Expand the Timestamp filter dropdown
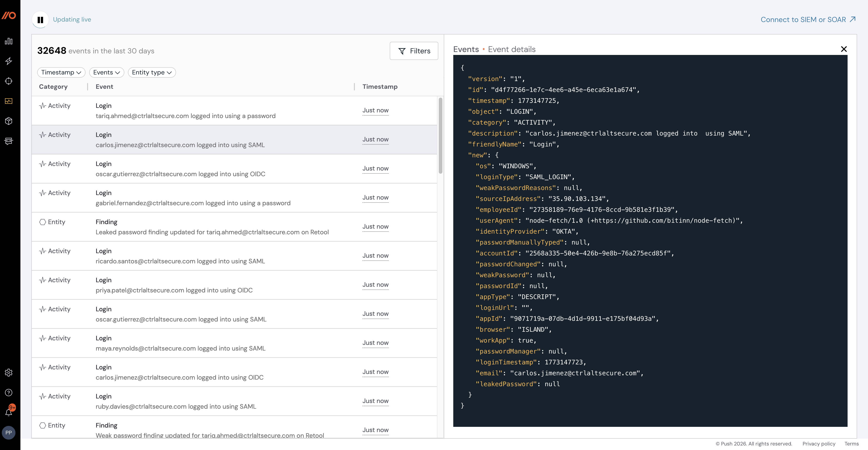The height and width of the screenshot is (450, 868). [x=61, y=72]
